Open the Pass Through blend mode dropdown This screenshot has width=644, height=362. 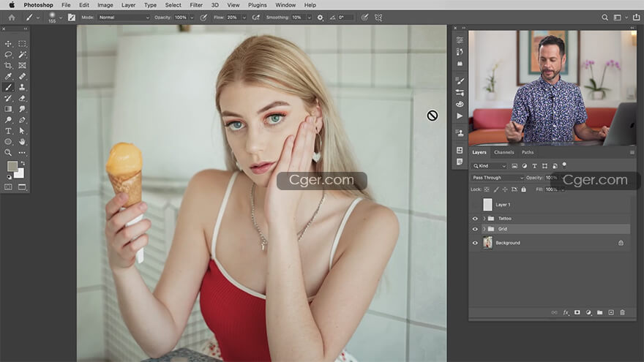tap(498, 178)
